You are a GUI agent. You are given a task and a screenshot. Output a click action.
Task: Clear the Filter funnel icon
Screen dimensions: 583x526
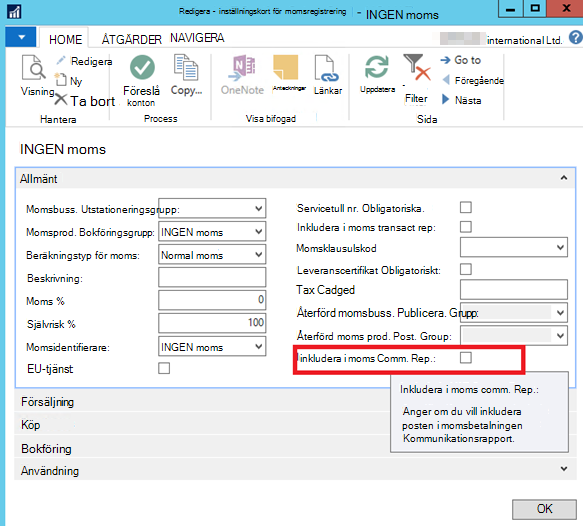coord(417,67)
